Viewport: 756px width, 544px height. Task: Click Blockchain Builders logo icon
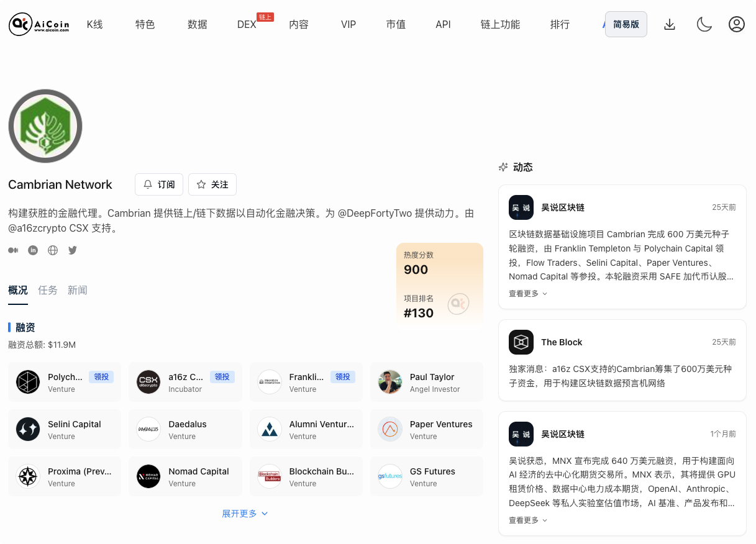pyautogui.click(x=270, y=476)
